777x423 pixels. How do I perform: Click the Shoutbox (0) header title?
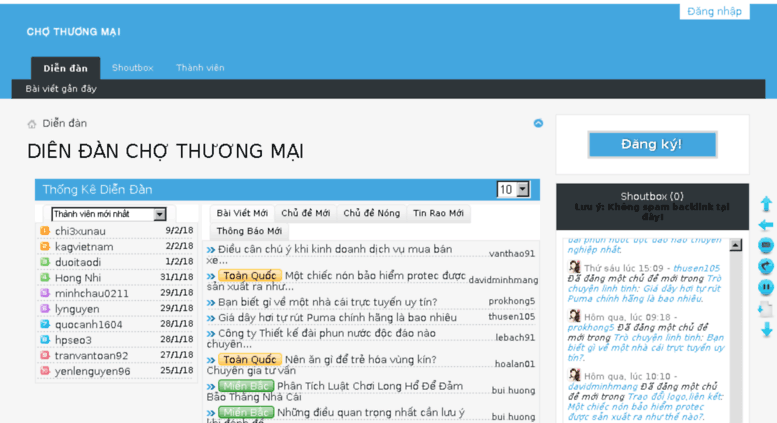click(x=652, y=196)
